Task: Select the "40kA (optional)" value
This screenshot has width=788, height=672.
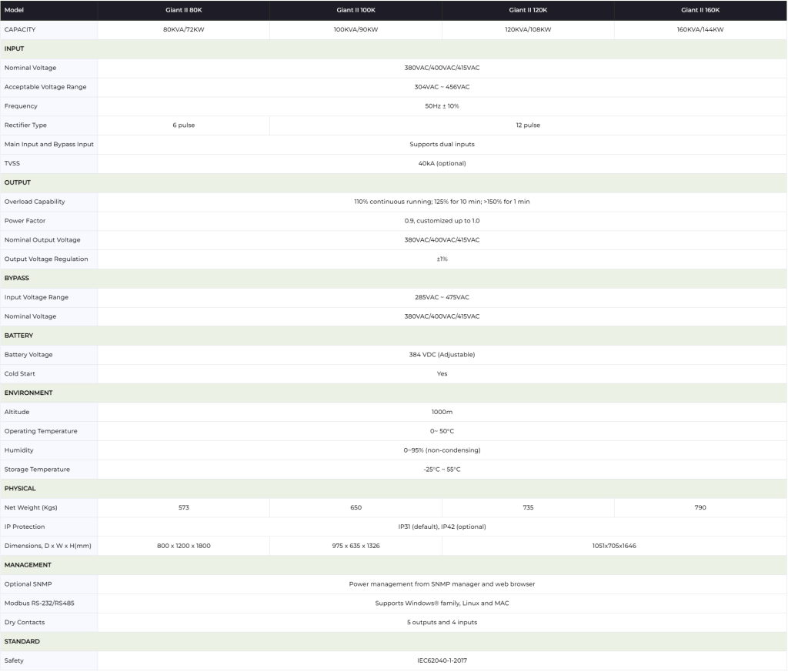Action: coord(442,163)
